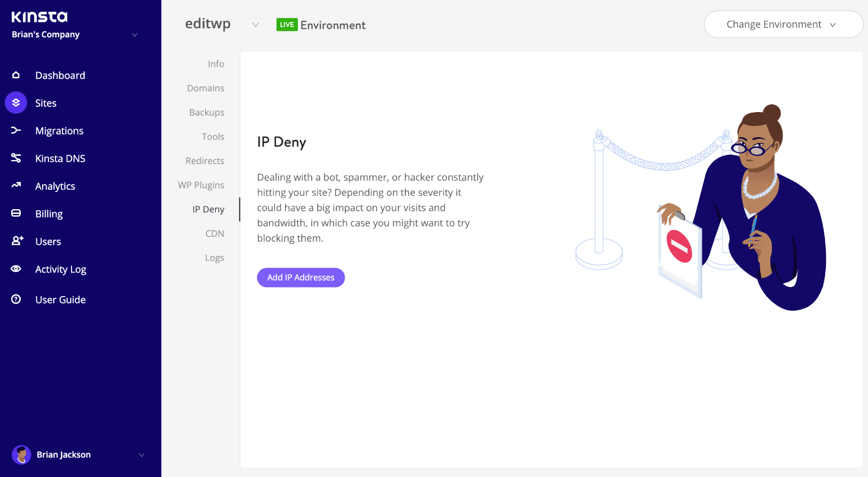Click the Migrations arrow icon
This screenshot has height=477, width=868.
[16, 130]
